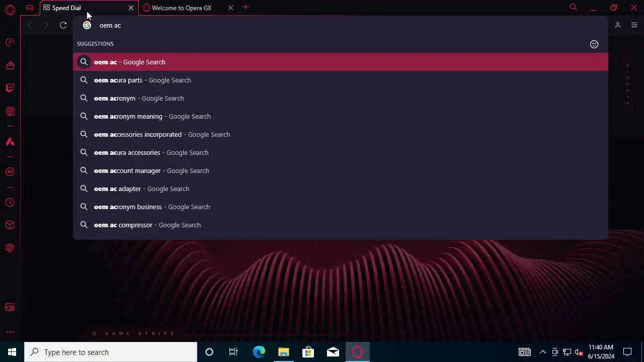Viewport: 644px width, 362px height.
Task: Open the Settings gear in the sidebar
Action: (10, 247)
